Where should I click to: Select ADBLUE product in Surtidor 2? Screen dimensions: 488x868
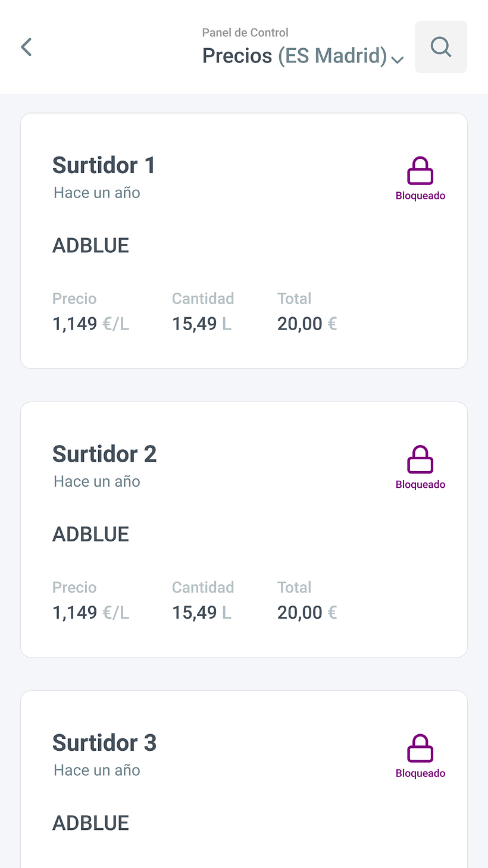90,534
